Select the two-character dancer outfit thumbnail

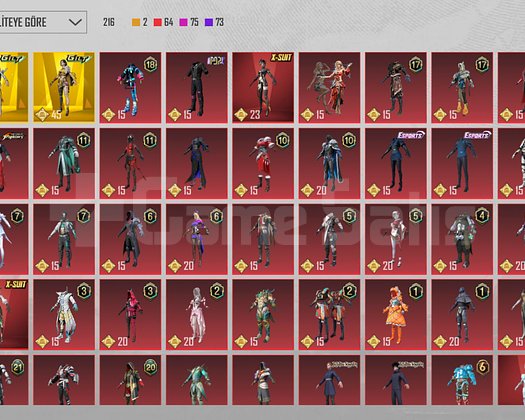point(329,87)
